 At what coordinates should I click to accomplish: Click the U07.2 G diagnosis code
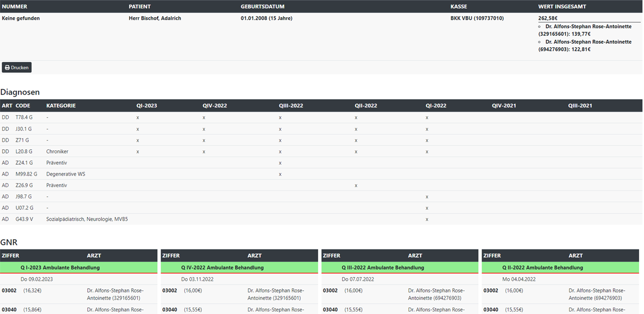tap(24, 208)
